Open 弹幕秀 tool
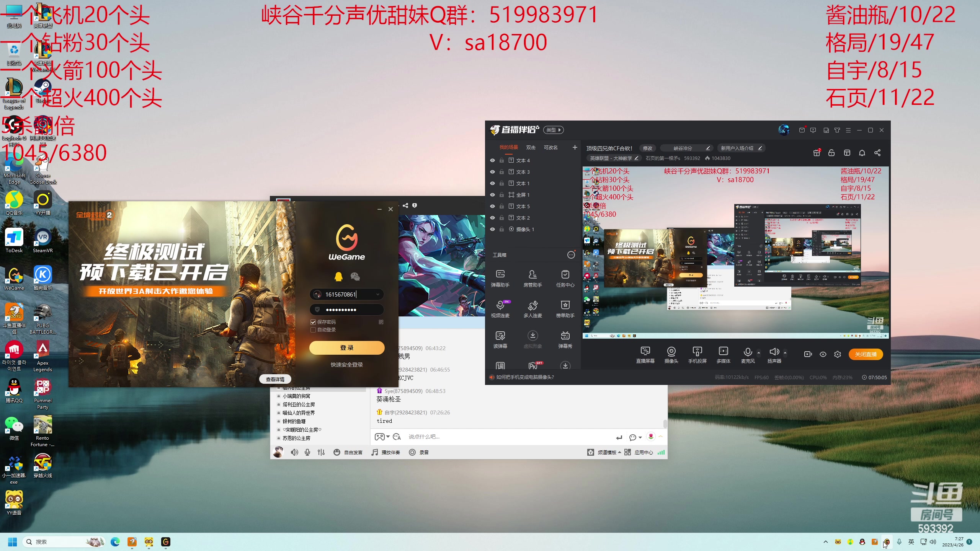Image resolution: width=980 pixels, height=551 pixels. tap(565, 339)
